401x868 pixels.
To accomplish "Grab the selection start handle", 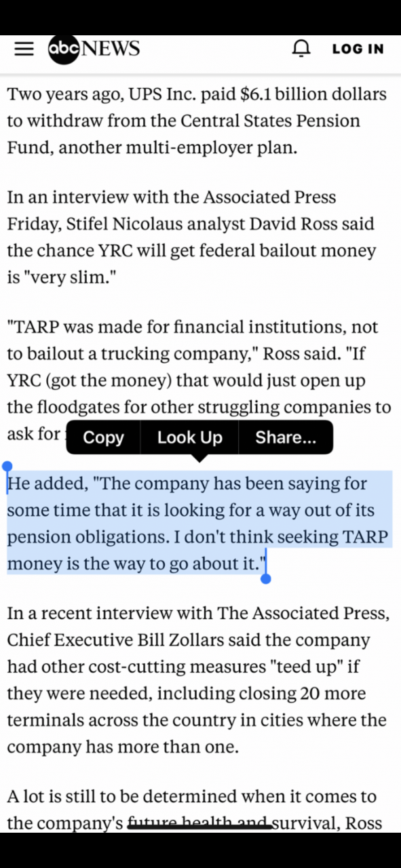I will (x=7, y=467).
